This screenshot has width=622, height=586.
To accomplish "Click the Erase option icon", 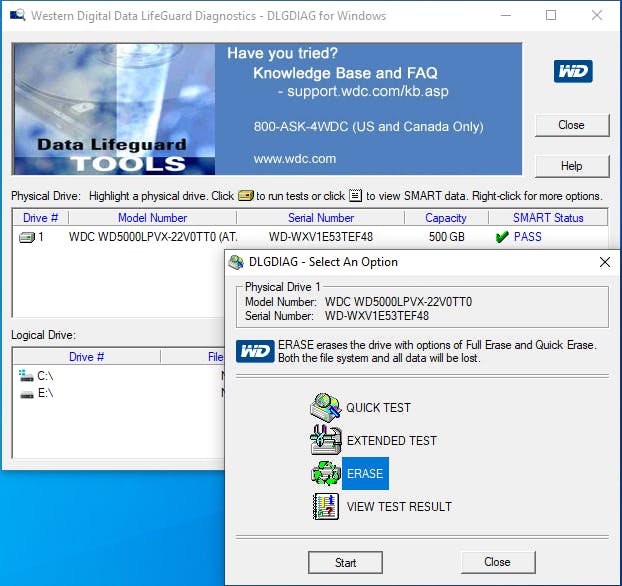I will (x=326, y=473).
